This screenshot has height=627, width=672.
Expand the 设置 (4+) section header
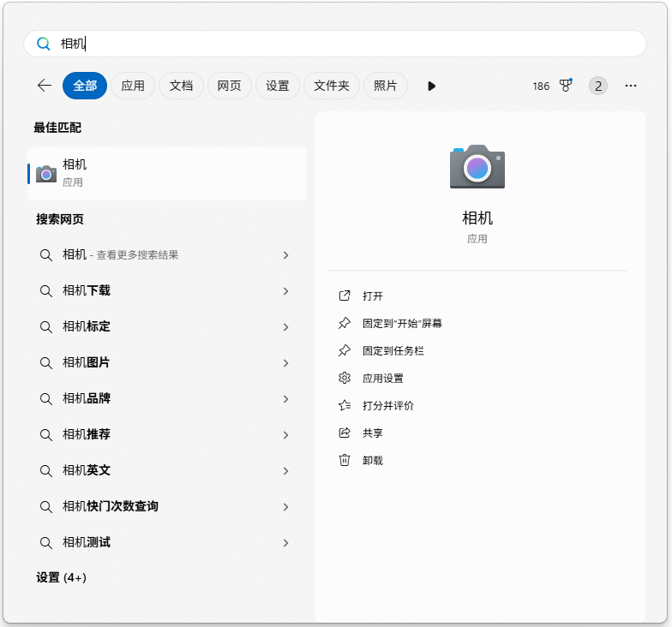coord(61,577)
